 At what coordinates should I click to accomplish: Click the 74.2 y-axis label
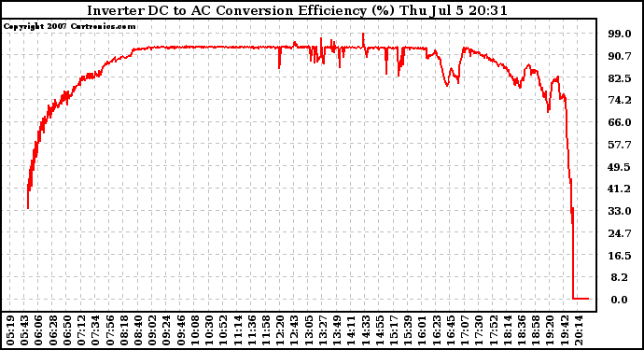(x=620, y=100)
